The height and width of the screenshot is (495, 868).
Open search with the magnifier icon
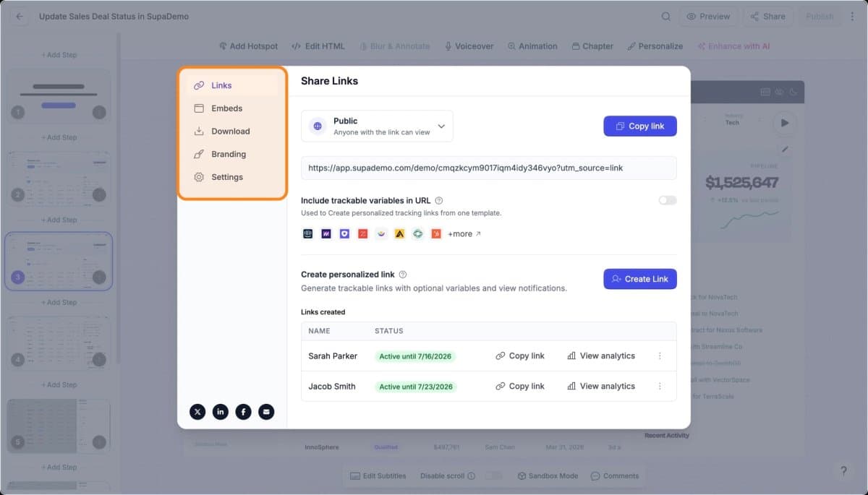666,16
